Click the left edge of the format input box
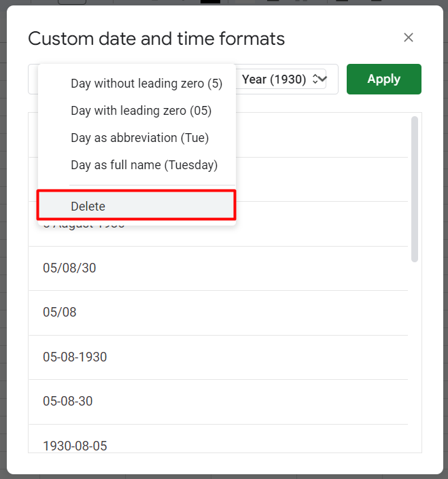Image resolution: width=448 pixels, height=479 pixels. point(33,79)
